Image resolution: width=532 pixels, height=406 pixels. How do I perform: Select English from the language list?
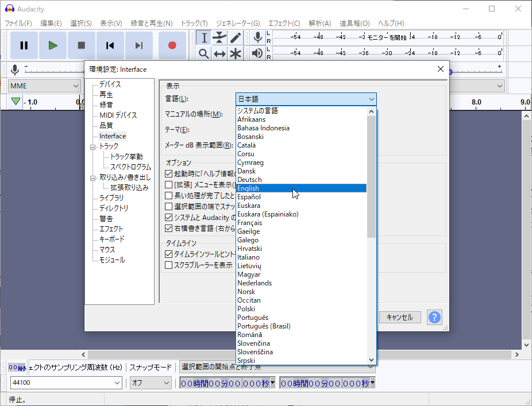pos(248,188)
